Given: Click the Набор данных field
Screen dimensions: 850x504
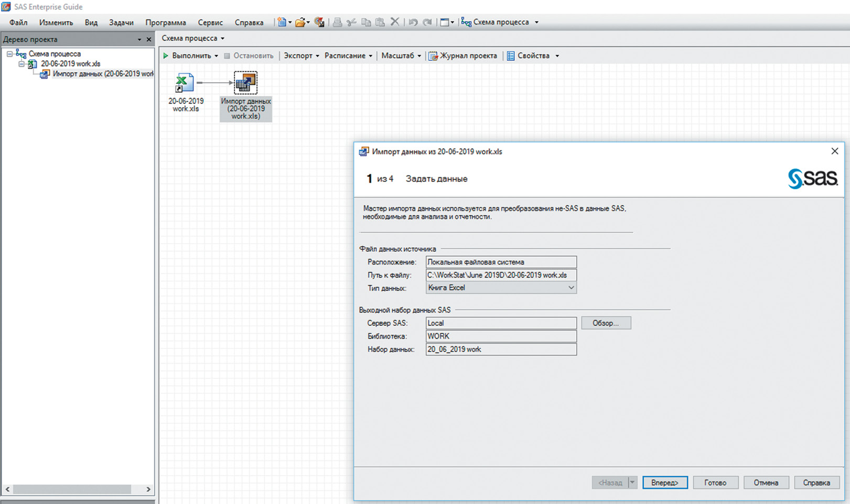Looking at the screenshot, I should tap(501, 349).
